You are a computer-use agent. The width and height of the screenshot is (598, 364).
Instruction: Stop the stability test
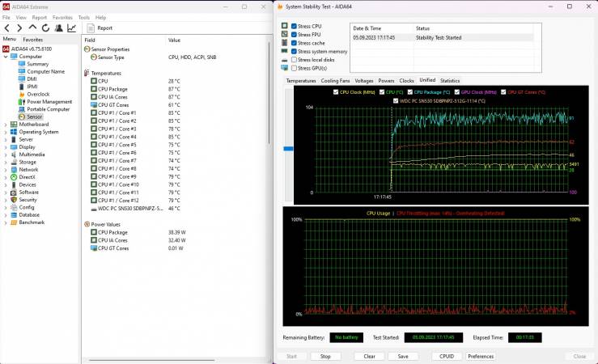[325, 357]
